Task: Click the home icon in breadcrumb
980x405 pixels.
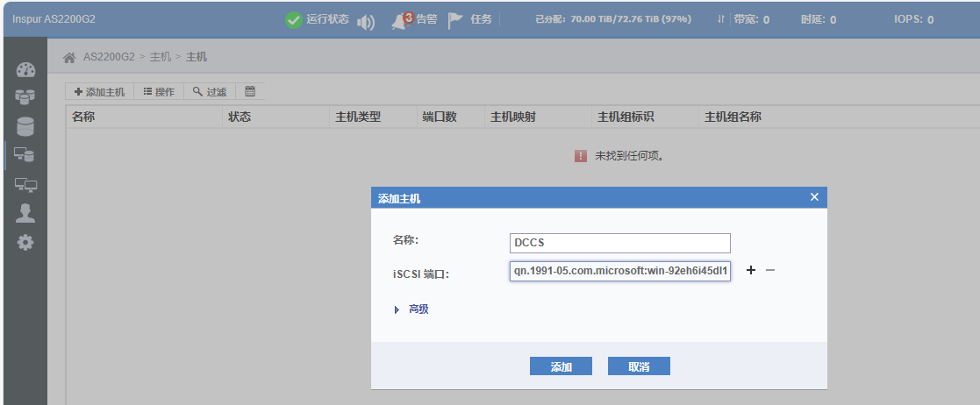Action: click(x=69, y=57)
